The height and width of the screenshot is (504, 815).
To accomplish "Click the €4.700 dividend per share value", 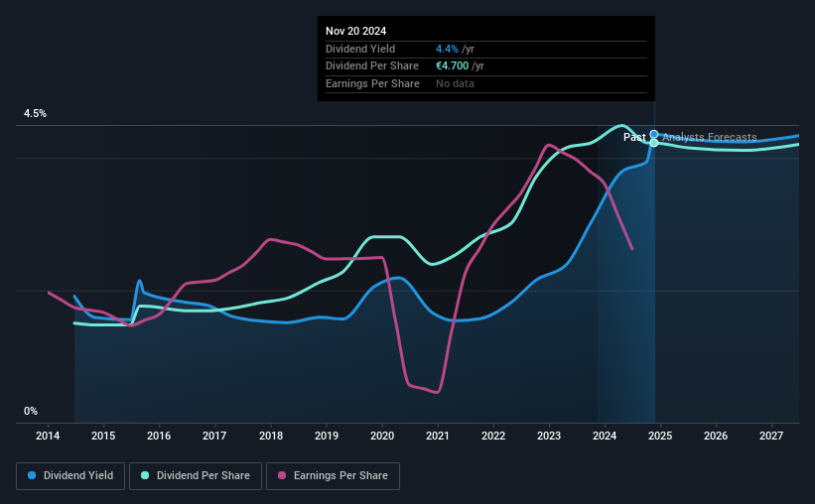I will pos(453,66).
